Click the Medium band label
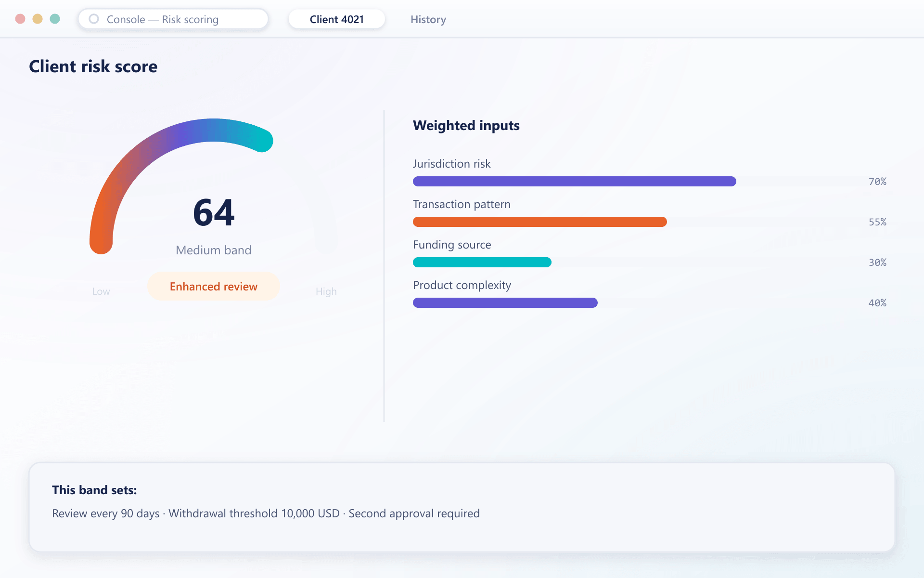Screen dimensions: 924x578 [214, 250]
